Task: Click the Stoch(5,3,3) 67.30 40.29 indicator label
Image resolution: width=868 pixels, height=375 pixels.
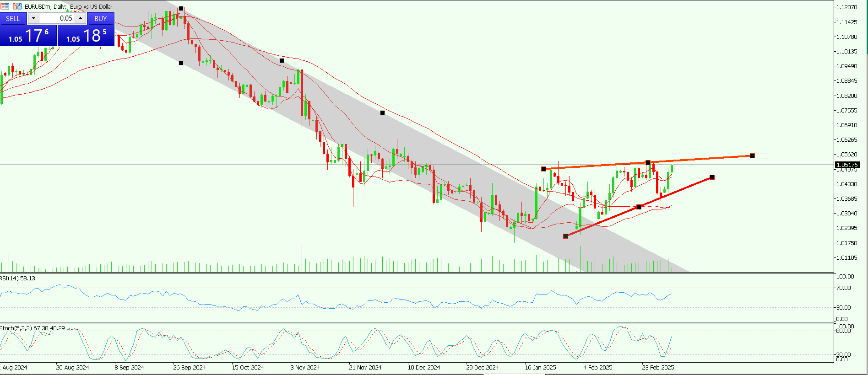Action: (33, 328)
